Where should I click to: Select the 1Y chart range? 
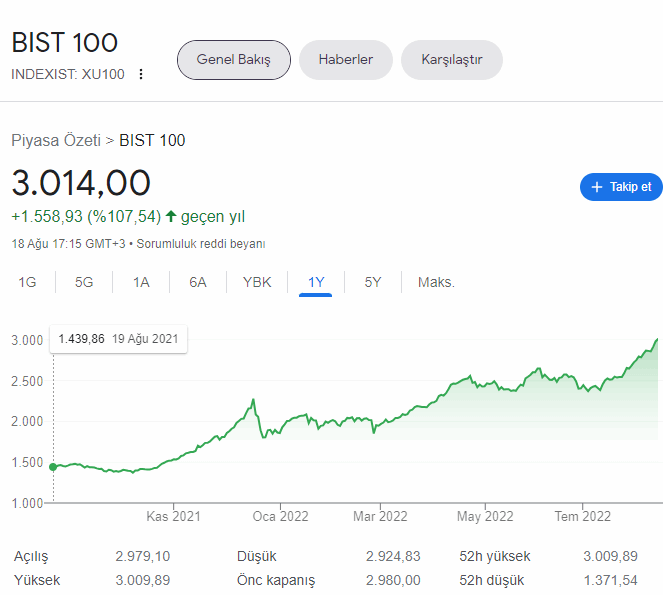316,282
